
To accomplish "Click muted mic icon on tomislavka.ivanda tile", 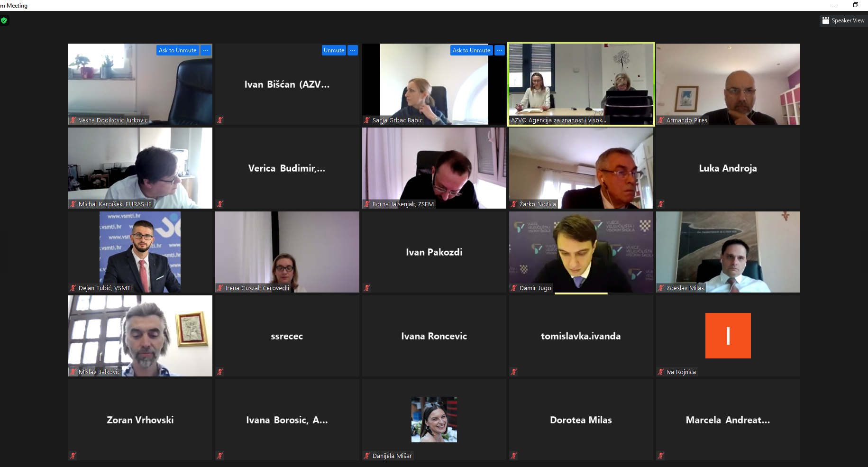I will (x=514, y=372).
